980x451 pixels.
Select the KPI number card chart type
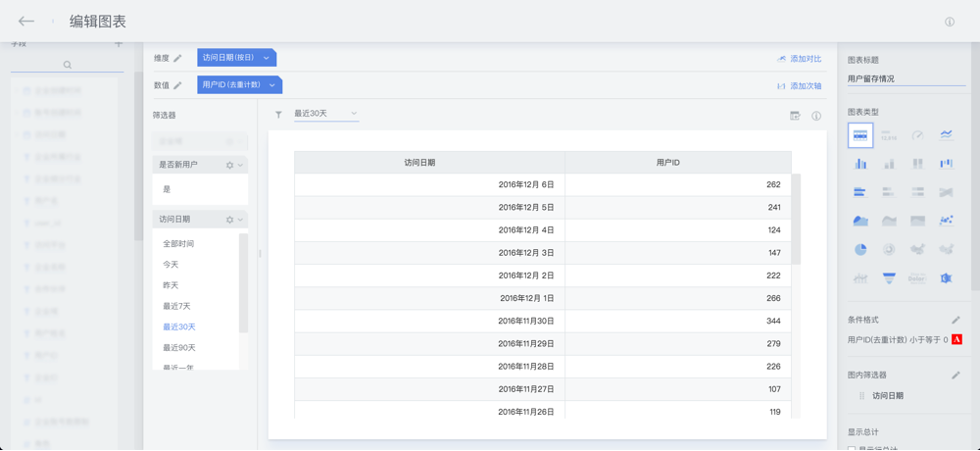pyautogui.click(x=889, y=135)
